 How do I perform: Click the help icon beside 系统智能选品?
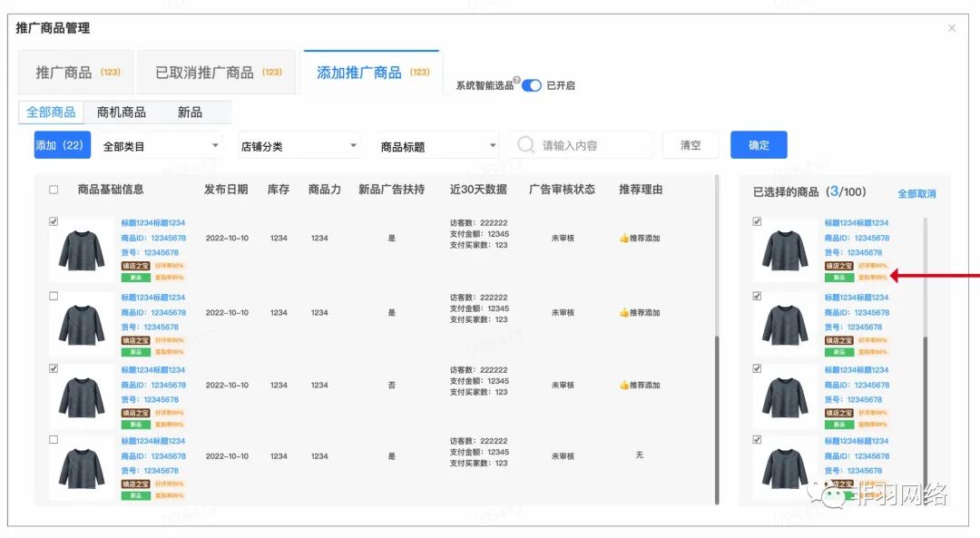pos(517,80)
